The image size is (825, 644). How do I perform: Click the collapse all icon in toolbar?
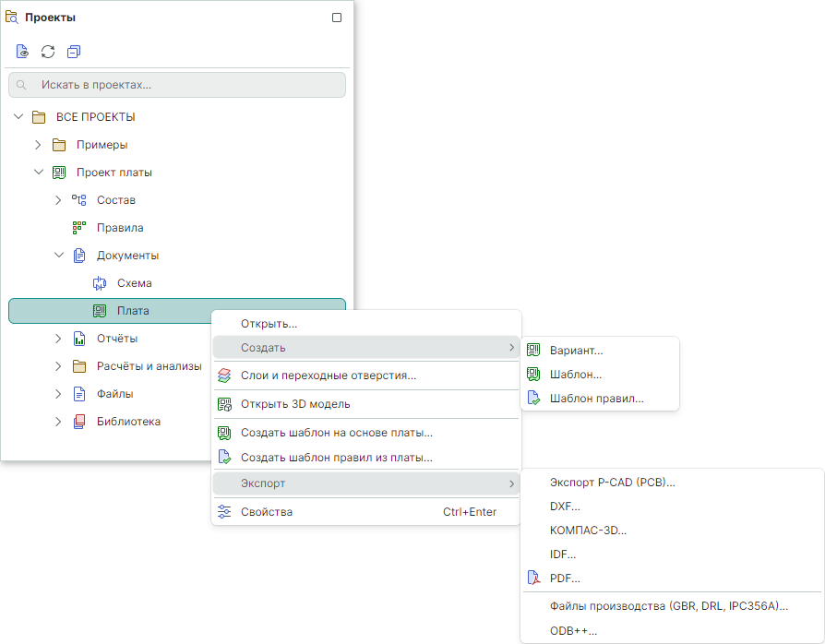tap(74, 52)
